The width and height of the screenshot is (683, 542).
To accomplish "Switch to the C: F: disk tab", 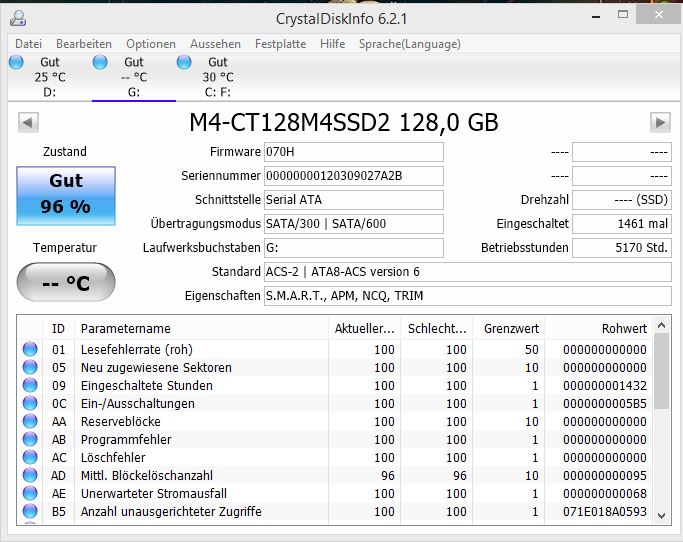I will point(218,77).
